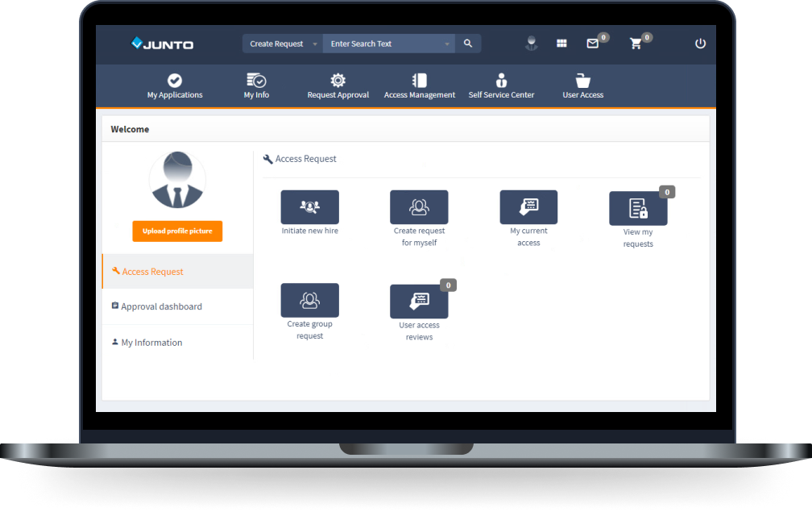Viewport: 812px width, 512px height.
Task: Open the mail inbox icon
Action: tap(592, 44)
